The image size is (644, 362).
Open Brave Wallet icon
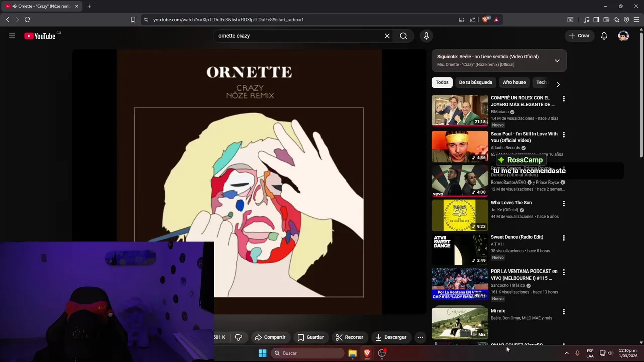[x=606, y=19]
